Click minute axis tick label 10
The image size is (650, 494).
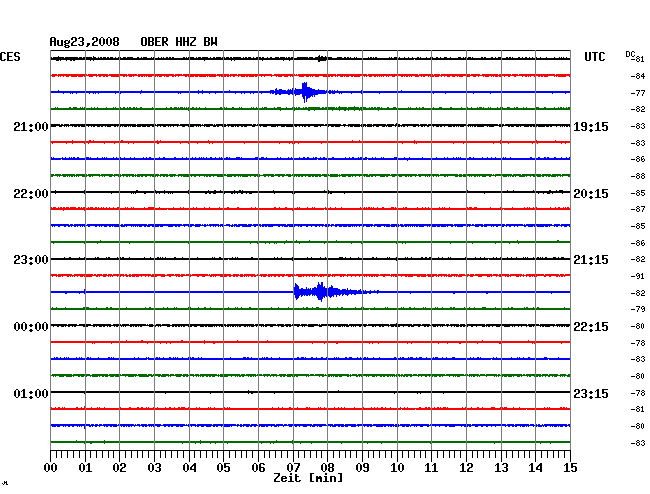pyautogui.click(x=397, y=467)
